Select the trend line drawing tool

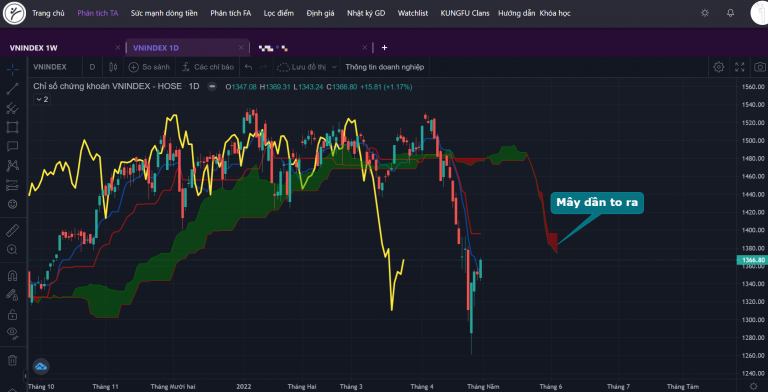(x=12, y=89)
